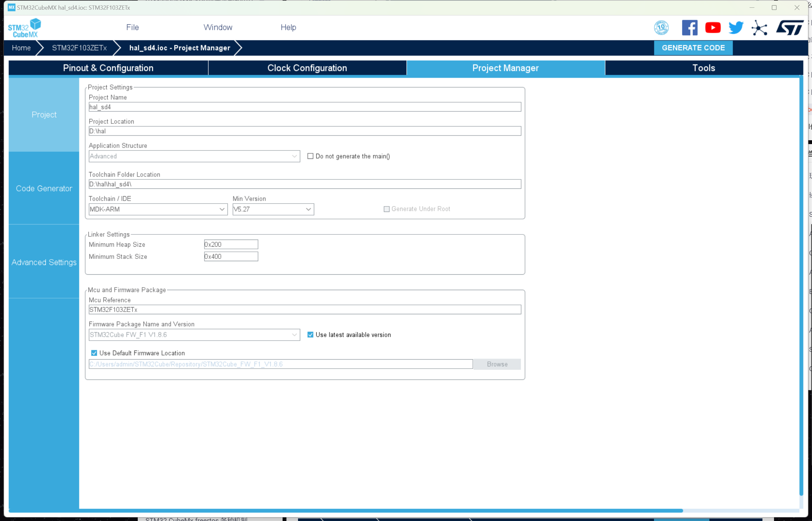Open the Toolchain / IDE dropdown
The width and height of the screenshot is (812, 521).
[158, 209]
